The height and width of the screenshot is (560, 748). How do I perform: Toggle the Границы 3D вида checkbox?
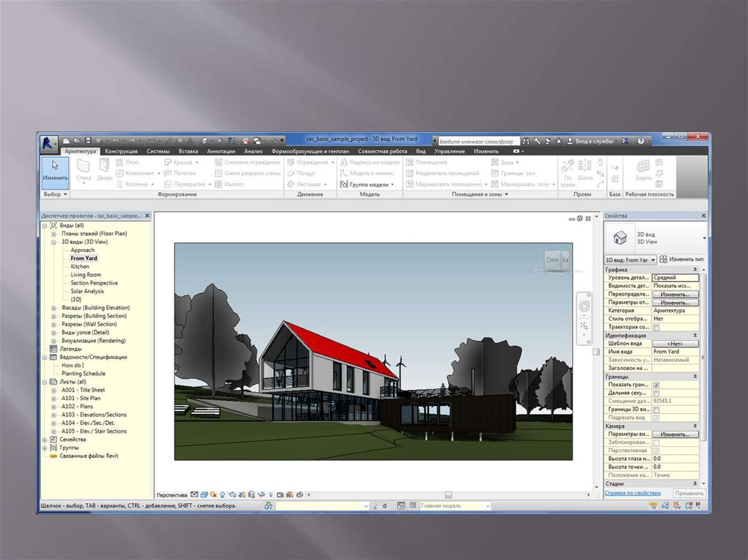(656, 410)
